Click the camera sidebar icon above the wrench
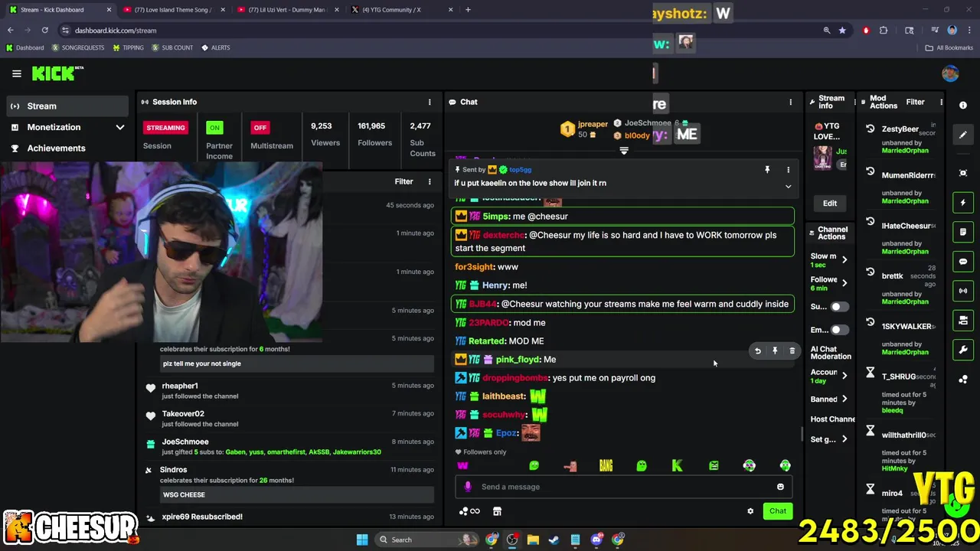The height and width of the screenshot is (551, 980). pos(963,320)
